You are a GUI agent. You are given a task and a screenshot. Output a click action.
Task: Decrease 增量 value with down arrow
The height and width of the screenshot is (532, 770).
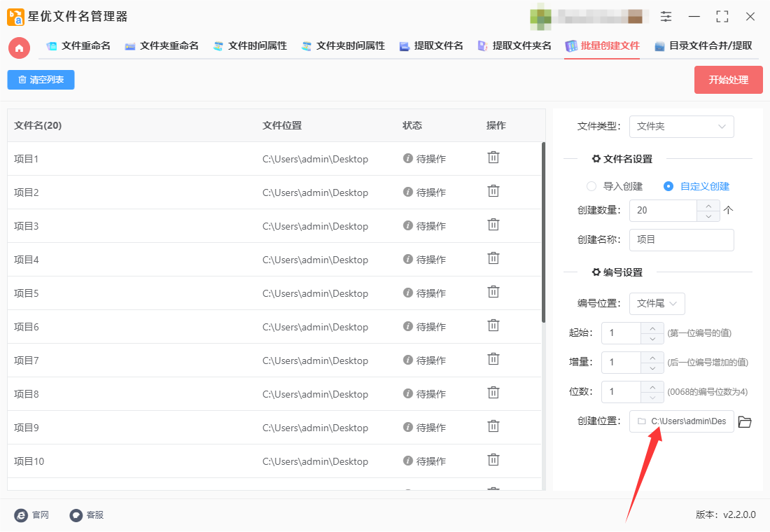click(652, 368)
